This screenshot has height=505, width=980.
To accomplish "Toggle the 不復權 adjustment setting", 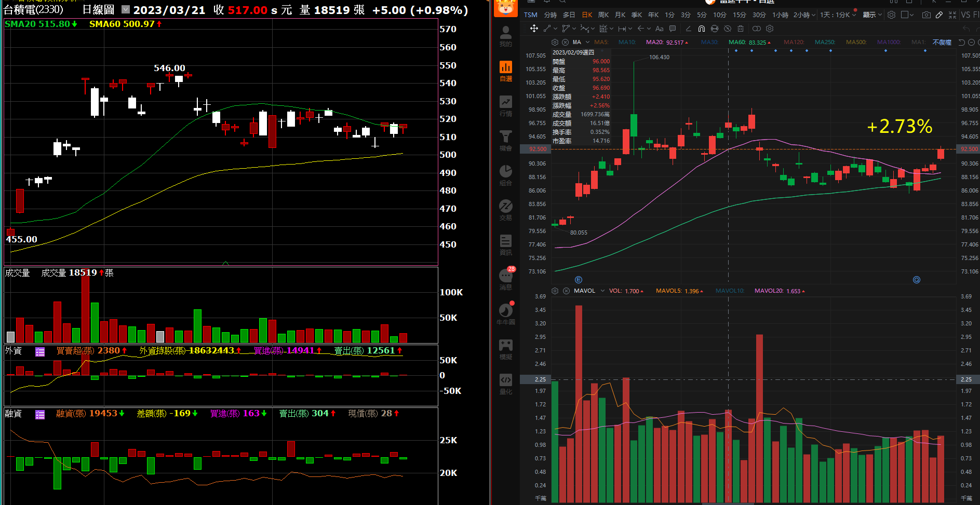I will point(942,42).
